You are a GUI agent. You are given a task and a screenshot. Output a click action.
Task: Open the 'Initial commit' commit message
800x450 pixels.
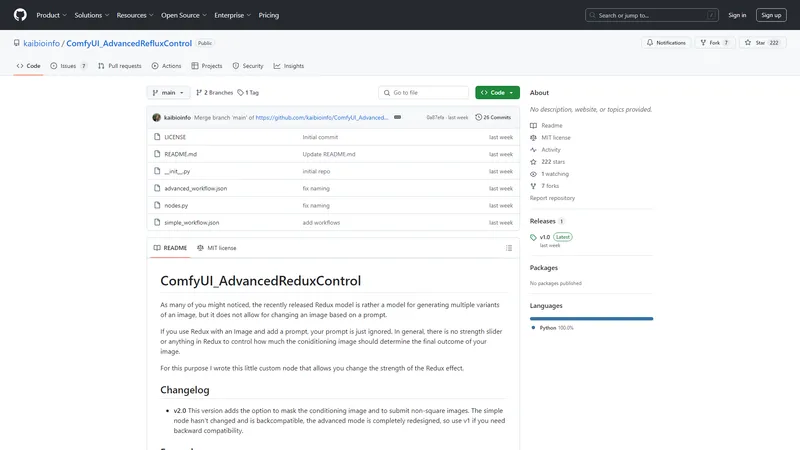(x=320, y=137)
